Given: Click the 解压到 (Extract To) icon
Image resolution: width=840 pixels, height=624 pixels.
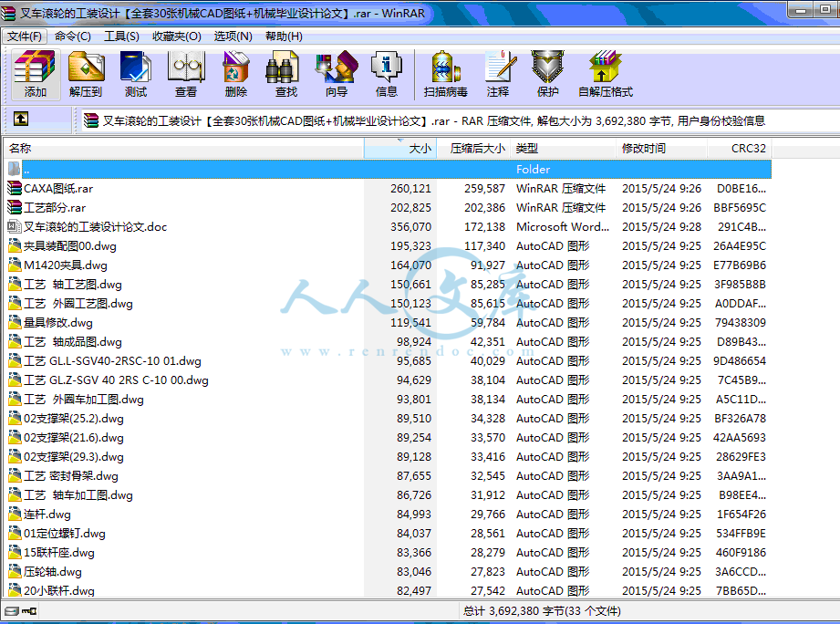Looking at the screenshot, I should click(x=86, y=74).
